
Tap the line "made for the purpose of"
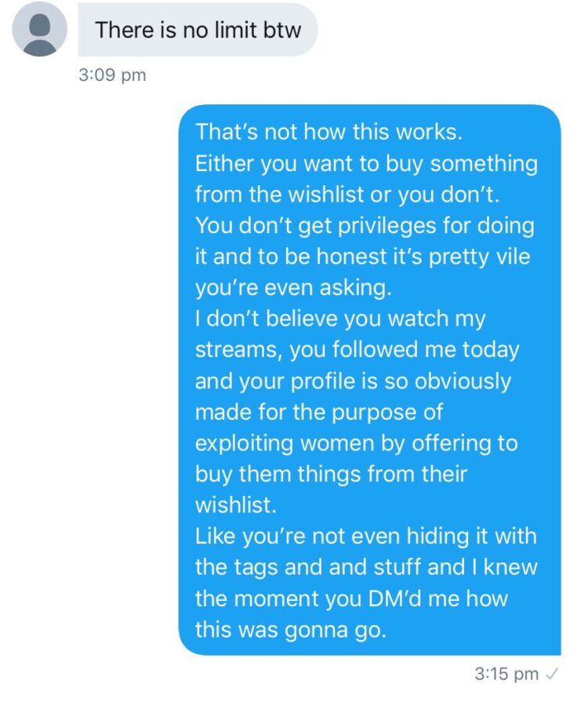[x=319, y=412]
